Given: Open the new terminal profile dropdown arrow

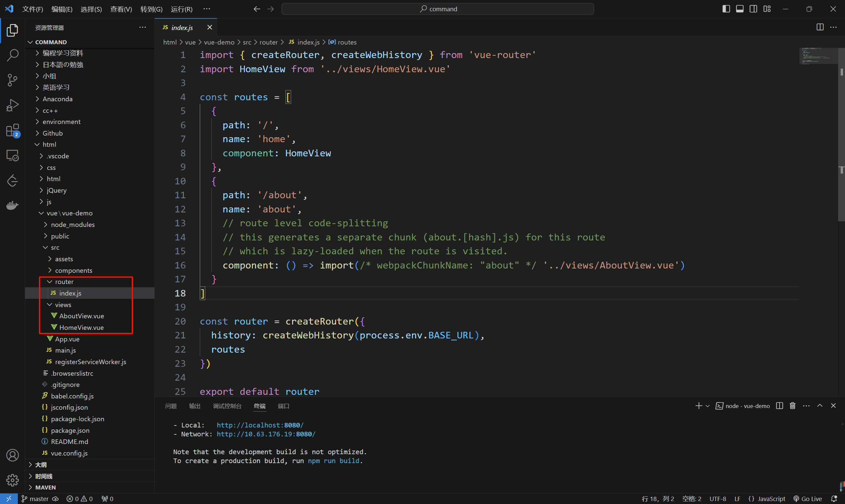Looking at the screenshot, I should tap(708, 406).
